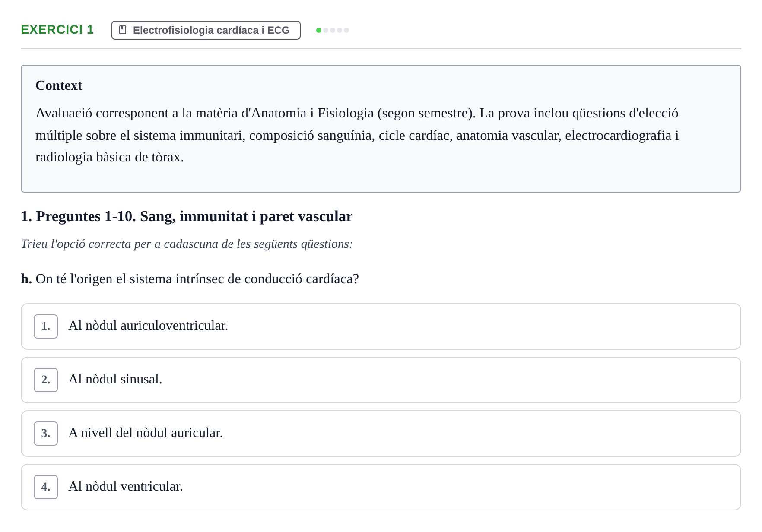The width and height of the screenshot is (762, 532).
Task: Click the context paragraph beginning 'Avaluació corresponent'
Action: tap(357, 135)
